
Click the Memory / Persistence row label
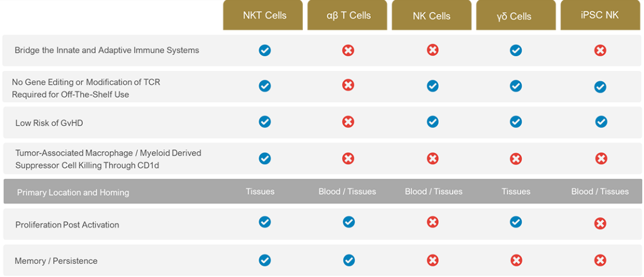pyautogui.click(x=56, y=261)
